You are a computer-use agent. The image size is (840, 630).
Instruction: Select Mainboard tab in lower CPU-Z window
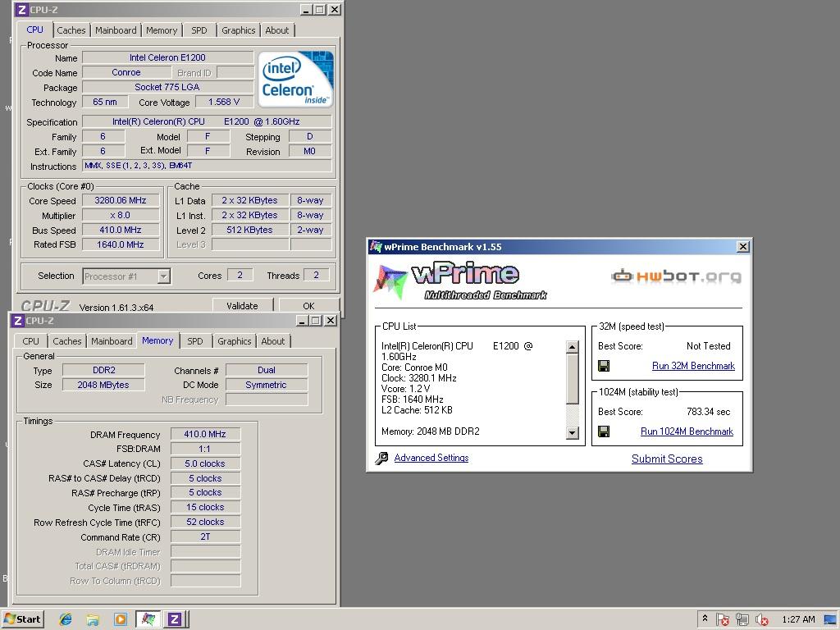[x=112, y=341]
